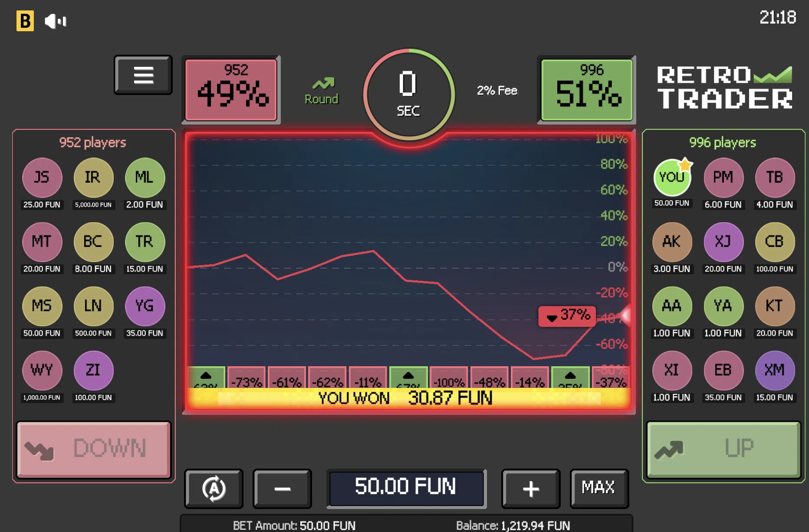
Task: Click the -14% round history tile
Action: (x=529, y=378)
